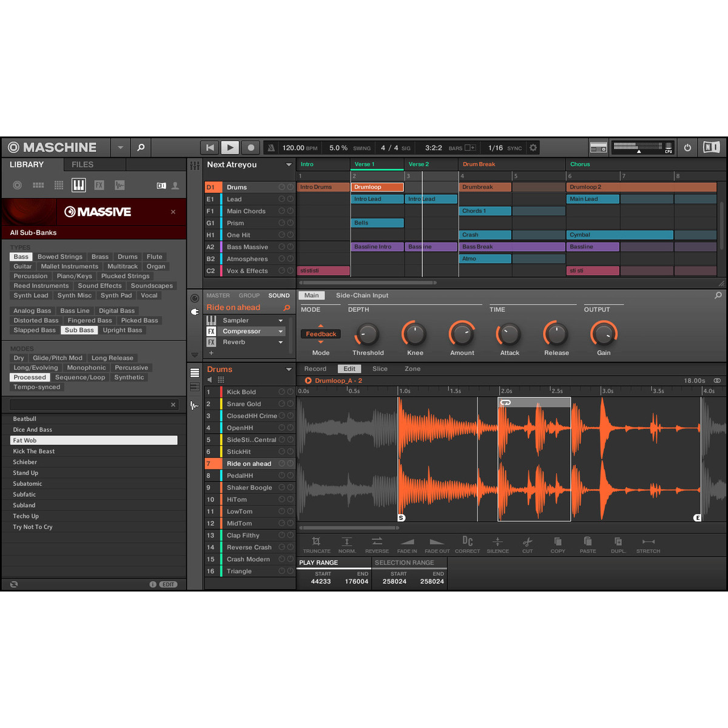Select the Synth Lead type tag
The width and height of the screenshot is (728, 728).
[x=31, y=295]
